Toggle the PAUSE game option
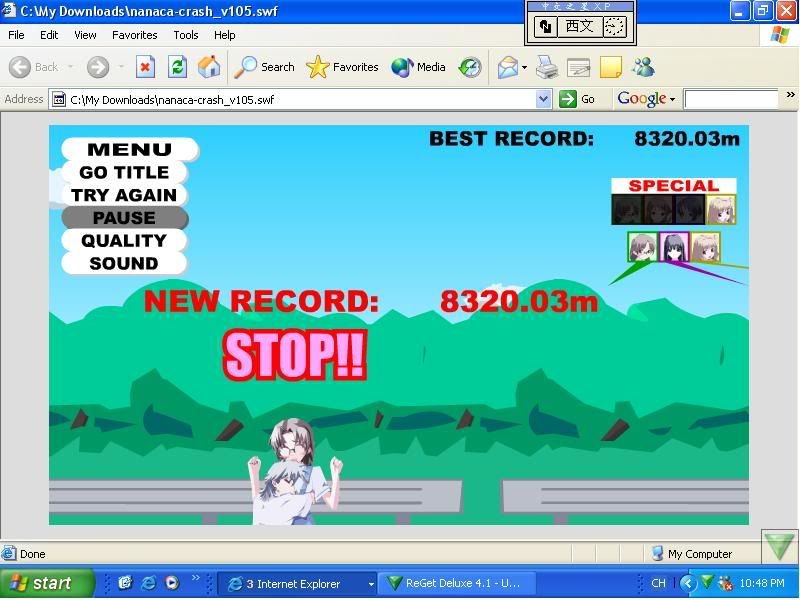 (x=124, y=218)
